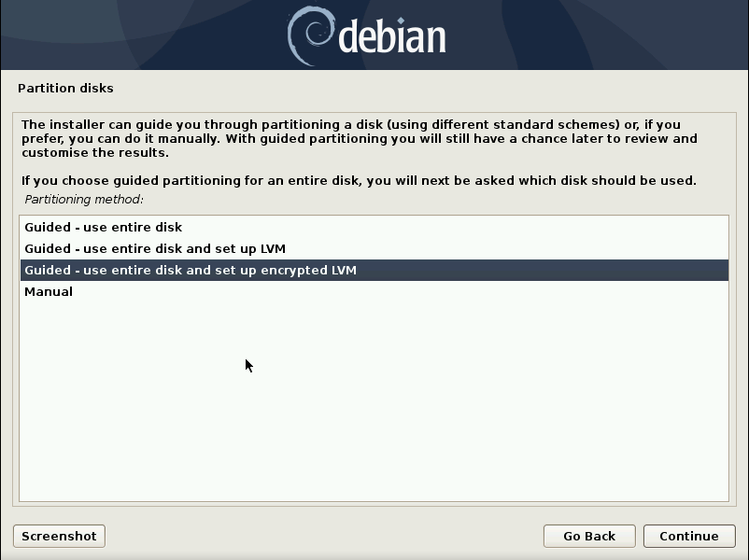Click the "Partitioning method:" label
Image resolution: width=749 pixels, height=560 pixels.
click(x=84, y=200)
